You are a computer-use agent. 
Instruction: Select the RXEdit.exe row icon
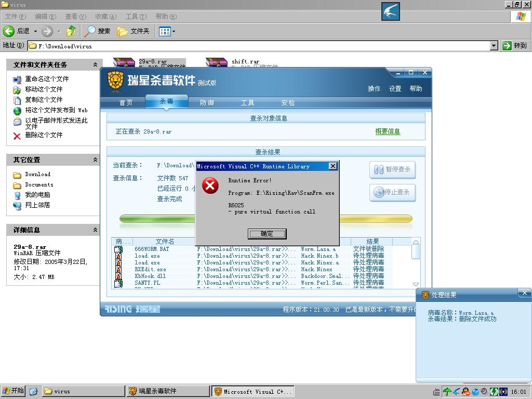pyautogui.click(x=118, y=270)
